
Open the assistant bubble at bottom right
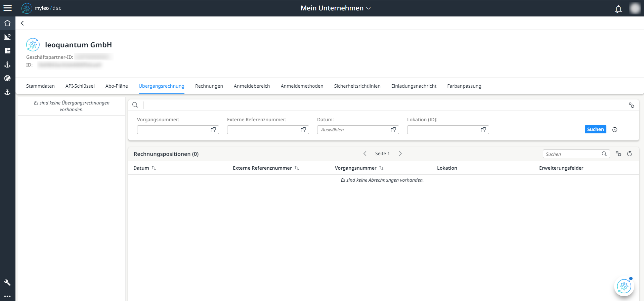coord(624,286)
